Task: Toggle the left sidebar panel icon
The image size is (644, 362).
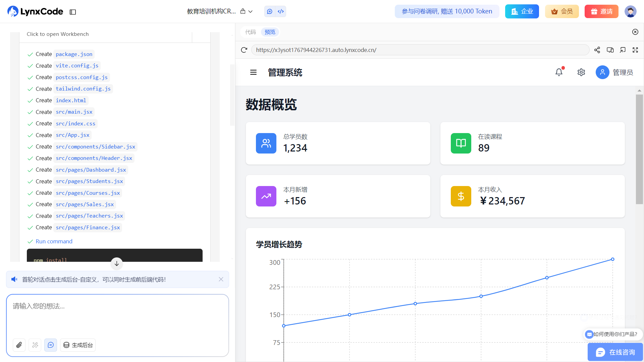Action: [x=73, y=12]
